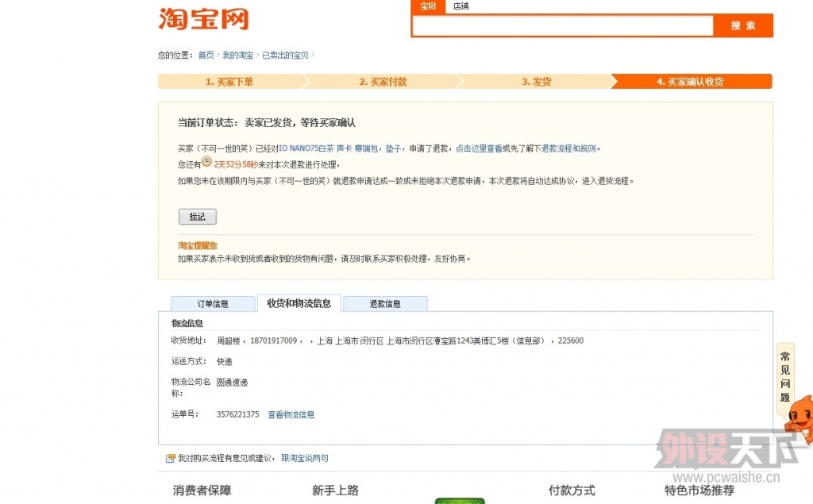Click the remaining time 2天52分58秒
Image resolution: width=813 pixels, height=504 pixels.
[x=236, y=164]
